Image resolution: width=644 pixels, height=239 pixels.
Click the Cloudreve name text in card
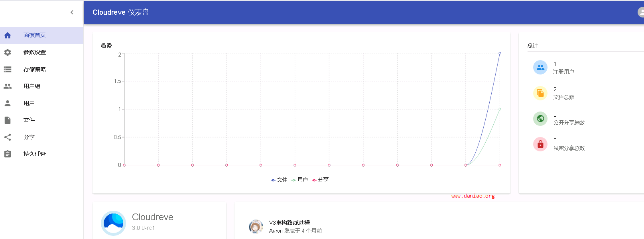[152, 217]
